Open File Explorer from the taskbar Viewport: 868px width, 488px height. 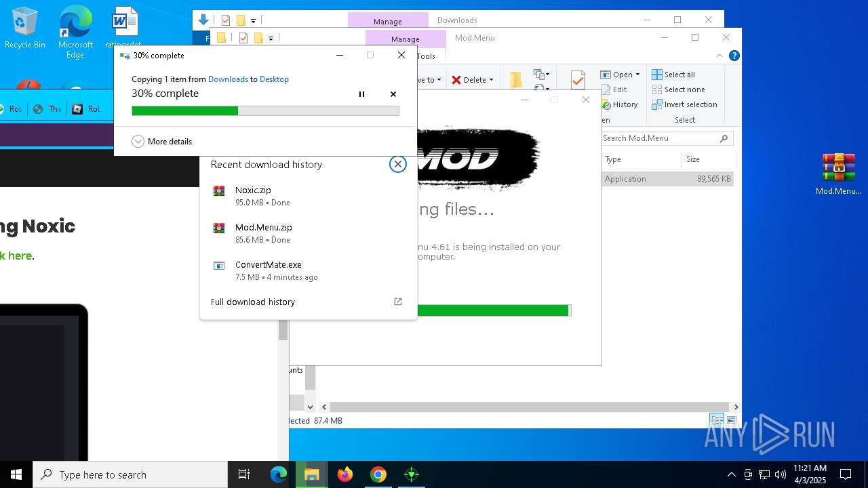tap(312, 474)
